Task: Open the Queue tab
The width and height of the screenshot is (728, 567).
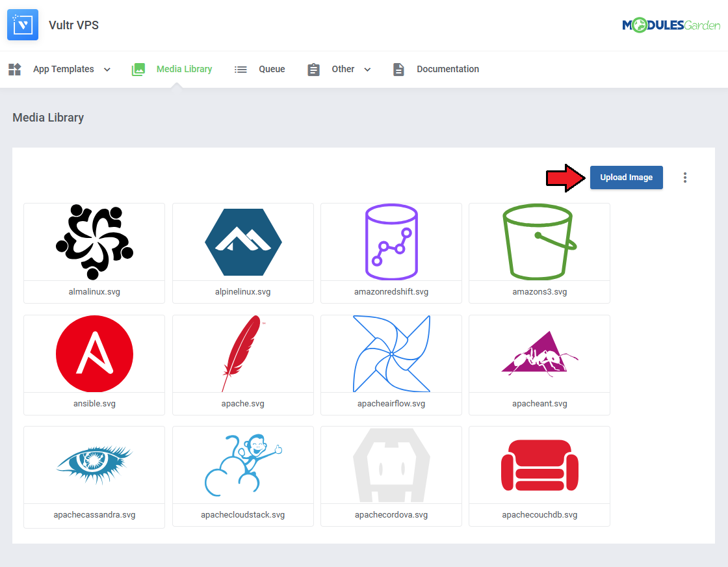Action: click(x=272, y=69)
